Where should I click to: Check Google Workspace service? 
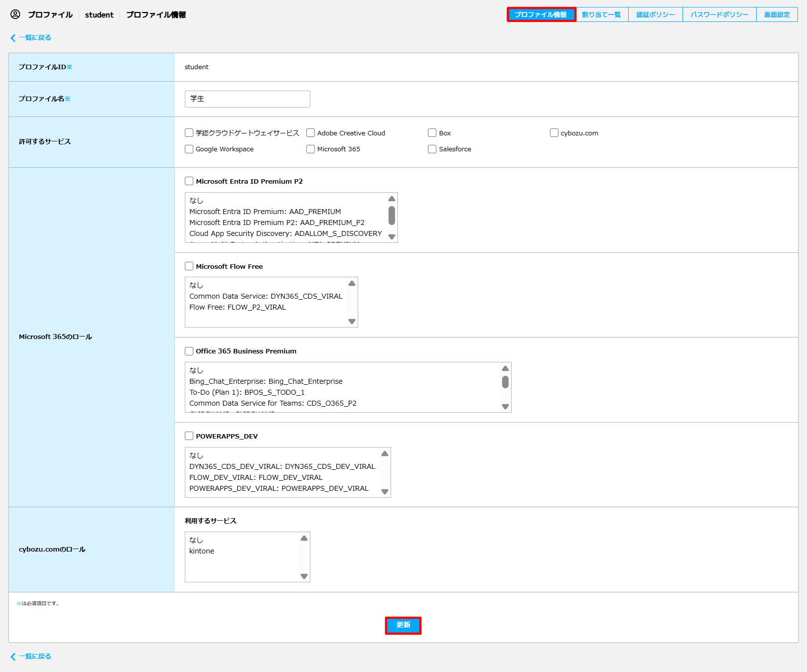[x=189, y=149]
